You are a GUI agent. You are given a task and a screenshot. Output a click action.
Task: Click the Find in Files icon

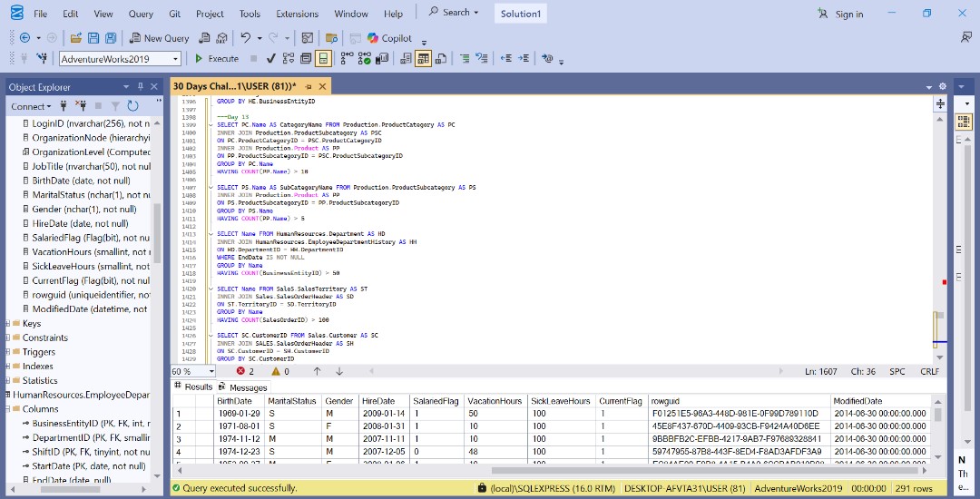point(332,38)
